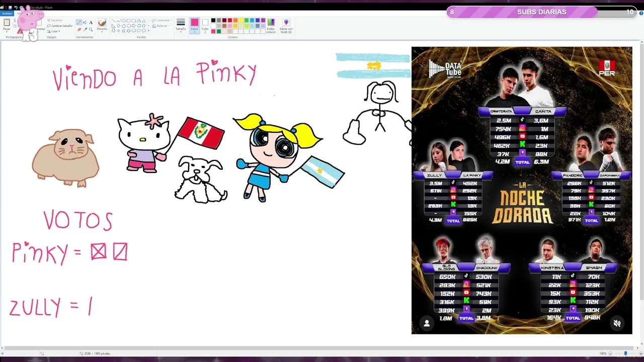644x362 pixels.
Task: Click the zoom in plus button
Action: tap(641, 353)
